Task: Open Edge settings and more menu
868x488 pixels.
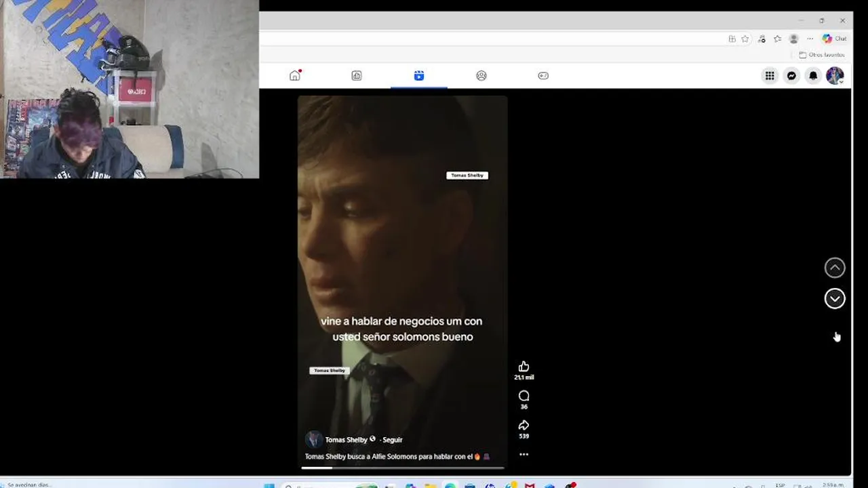Action: point(810,39)
